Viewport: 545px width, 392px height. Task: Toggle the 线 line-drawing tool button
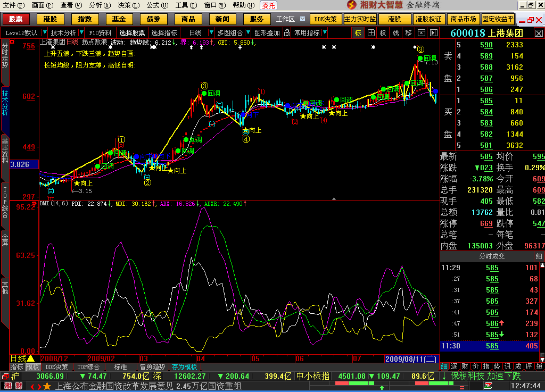click(395, 33)
